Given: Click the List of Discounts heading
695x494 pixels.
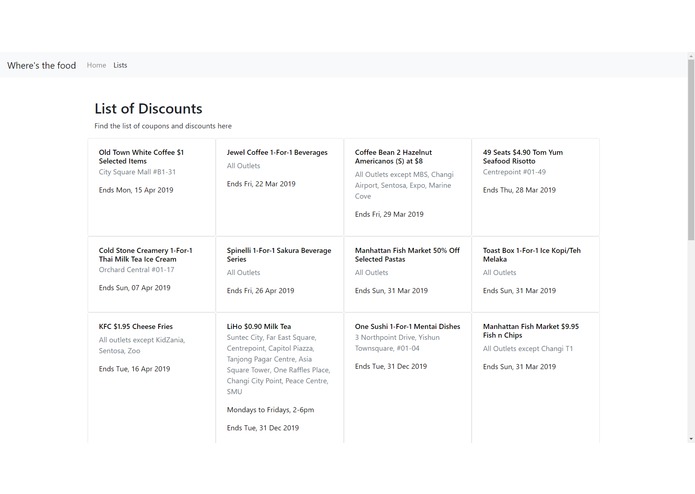Looking at the screenshot, I should coord(148,109).
